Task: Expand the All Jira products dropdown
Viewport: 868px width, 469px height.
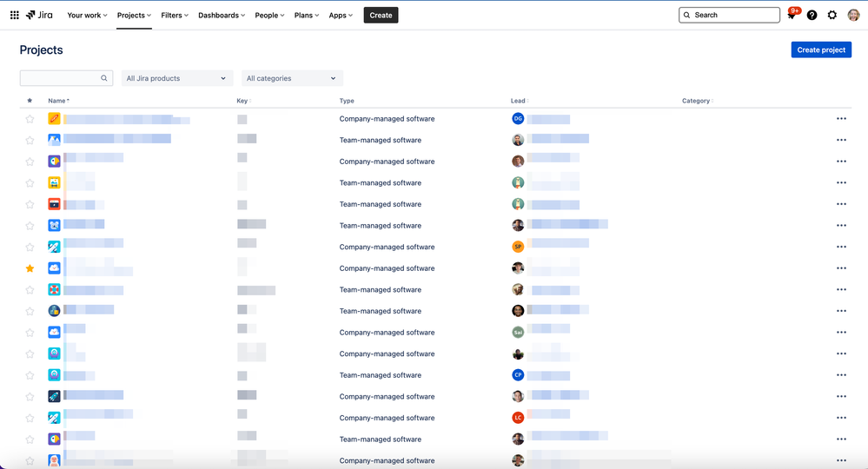Action: (x=176, y=78)
